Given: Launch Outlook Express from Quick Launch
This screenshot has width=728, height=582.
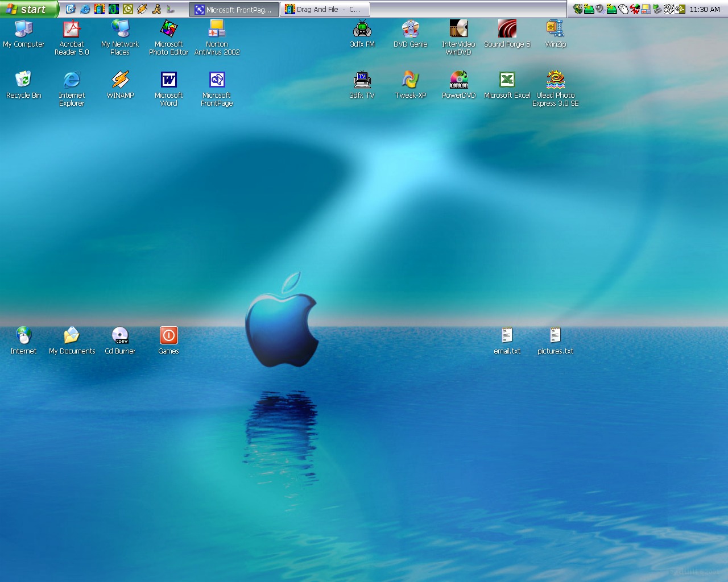Looking at the screenshot, I should (x=71, y=9).
